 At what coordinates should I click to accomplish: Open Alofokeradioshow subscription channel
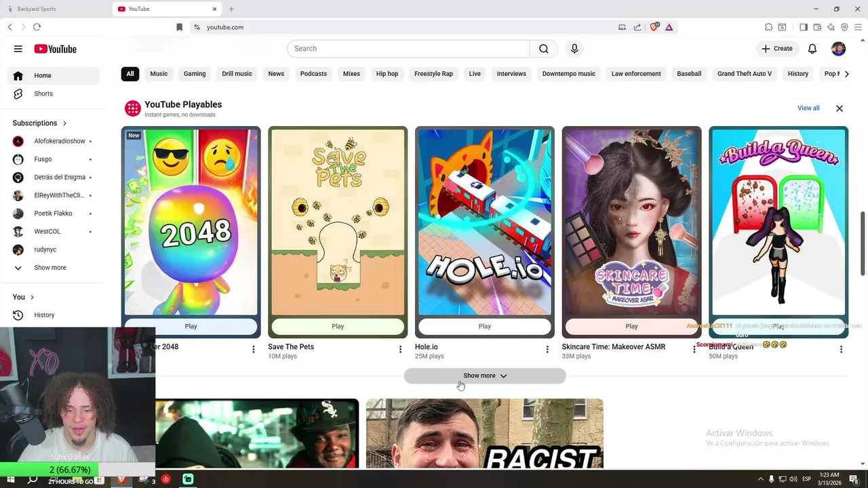pyautogui.click(x=53, y=141)
